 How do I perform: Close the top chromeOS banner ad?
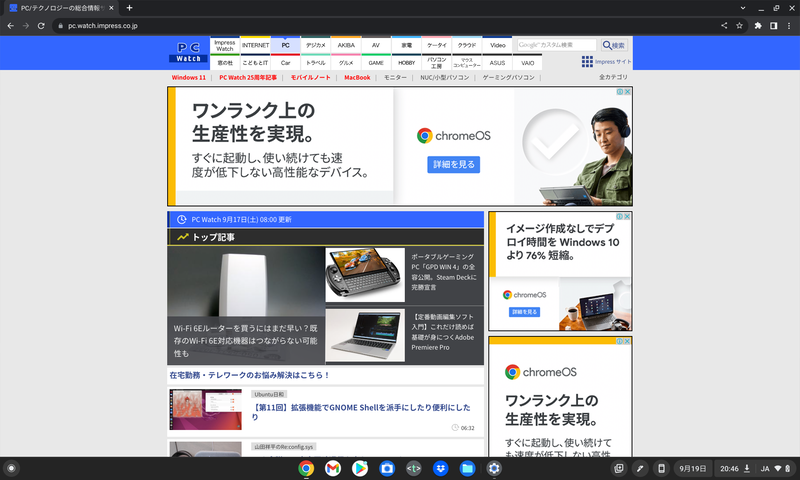[628, 92]
